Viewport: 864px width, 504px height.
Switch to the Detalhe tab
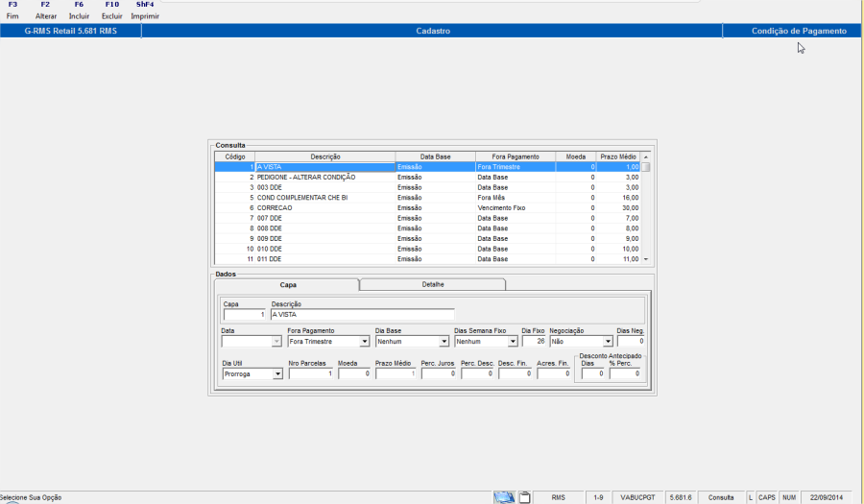click(433, 285)
